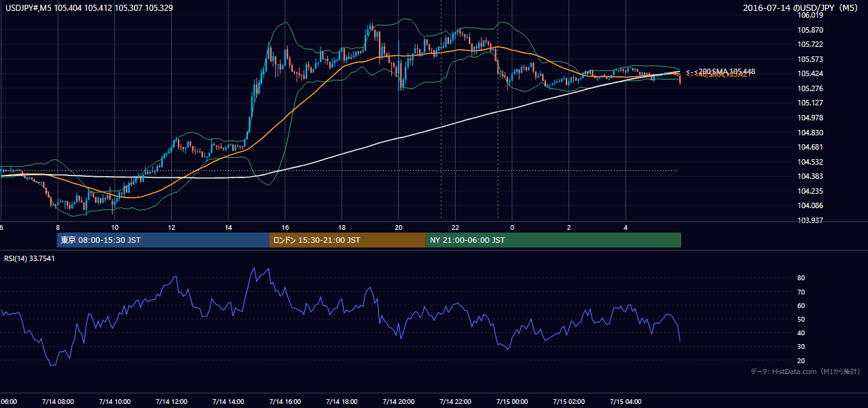The width and height of the screenshot is (868, 408).
Task: Click price axis label 105.276
Action: coord(810,88)
